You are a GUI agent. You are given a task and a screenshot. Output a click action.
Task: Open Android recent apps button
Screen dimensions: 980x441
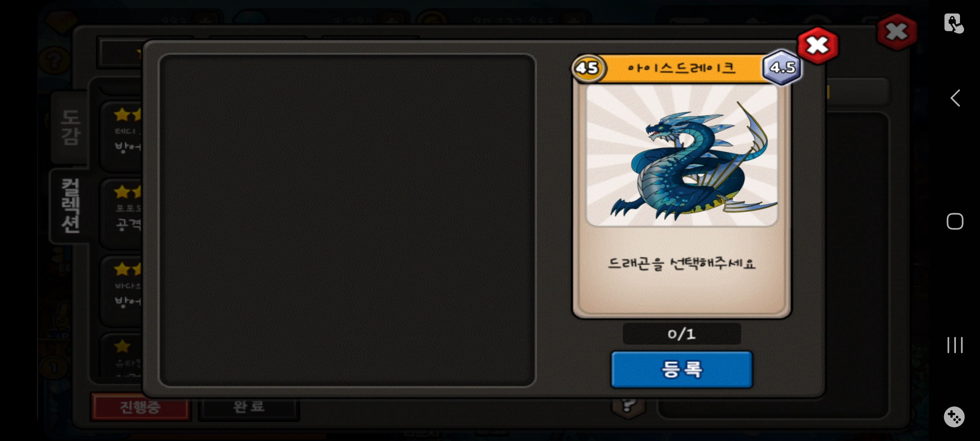(x=955, y=345)
